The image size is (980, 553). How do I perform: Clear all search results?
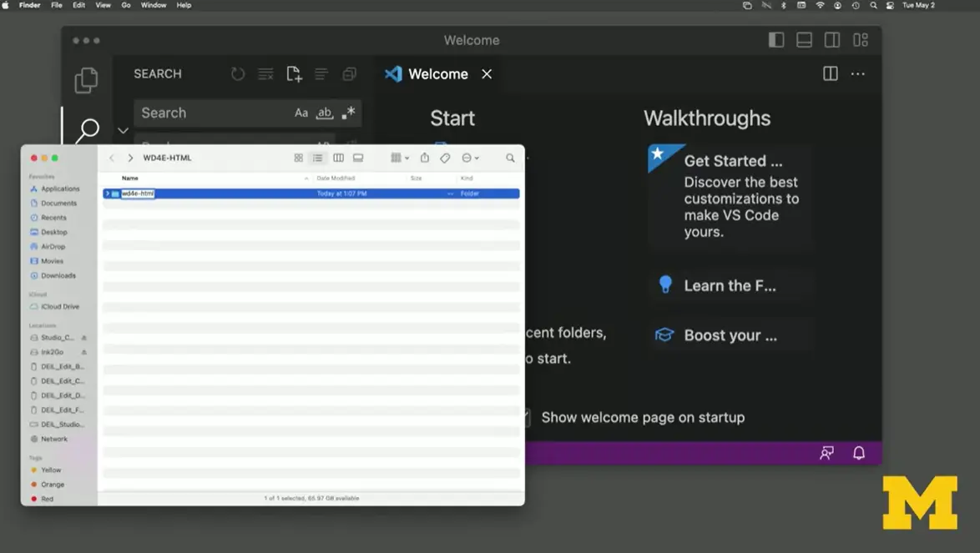[x=265, y=73]
